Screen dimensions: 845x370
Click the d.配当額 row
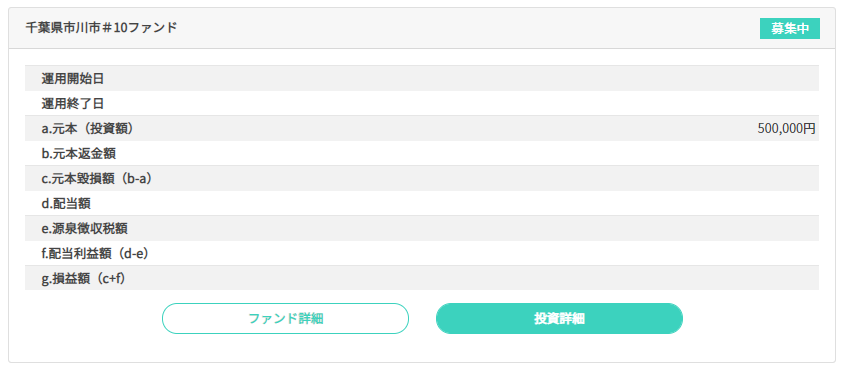click(422, 203)
